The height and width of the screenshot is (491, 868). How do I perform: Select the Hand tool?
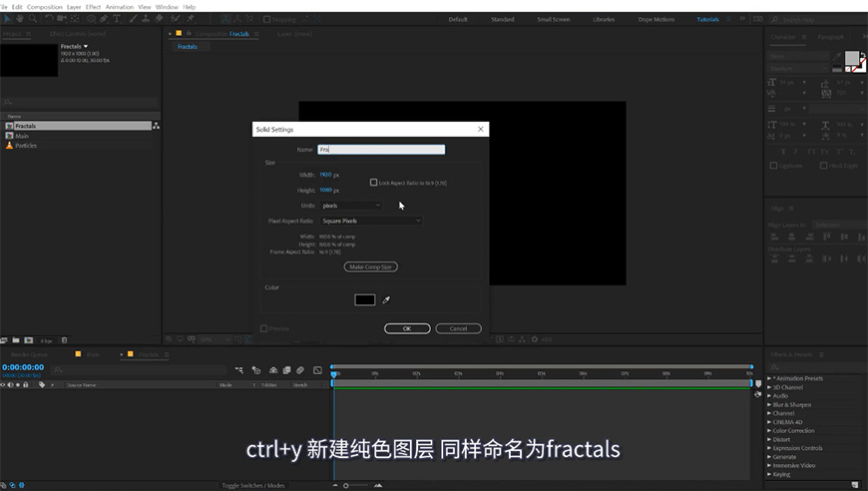tap(19, 19)
